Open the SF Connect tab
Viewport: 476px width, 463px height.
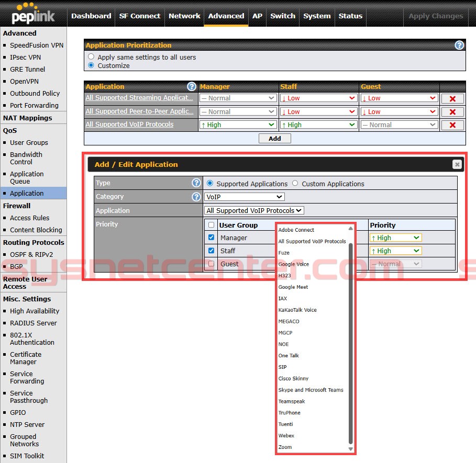tap(140, 16)
